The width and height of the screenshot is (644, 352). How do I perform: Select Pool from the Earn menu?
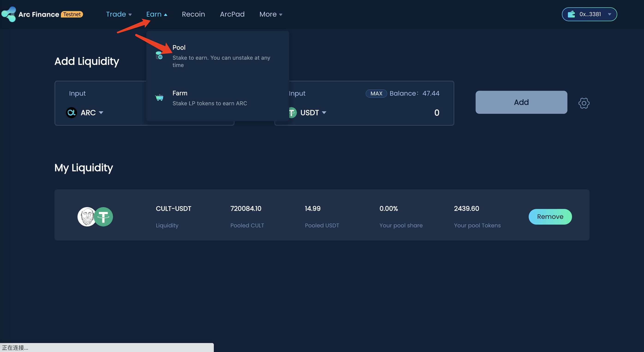[x=179, y=47]
